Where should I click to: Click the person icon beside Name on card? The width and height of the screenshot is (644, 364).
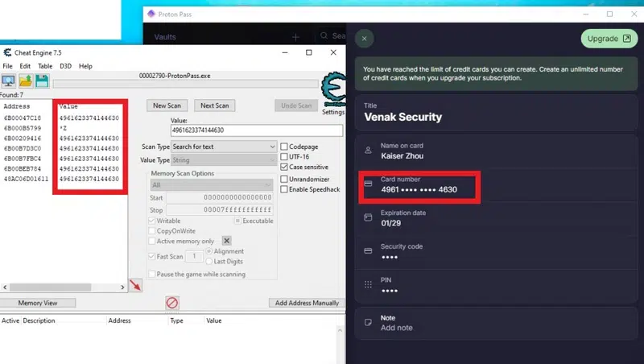coord(368,151)
